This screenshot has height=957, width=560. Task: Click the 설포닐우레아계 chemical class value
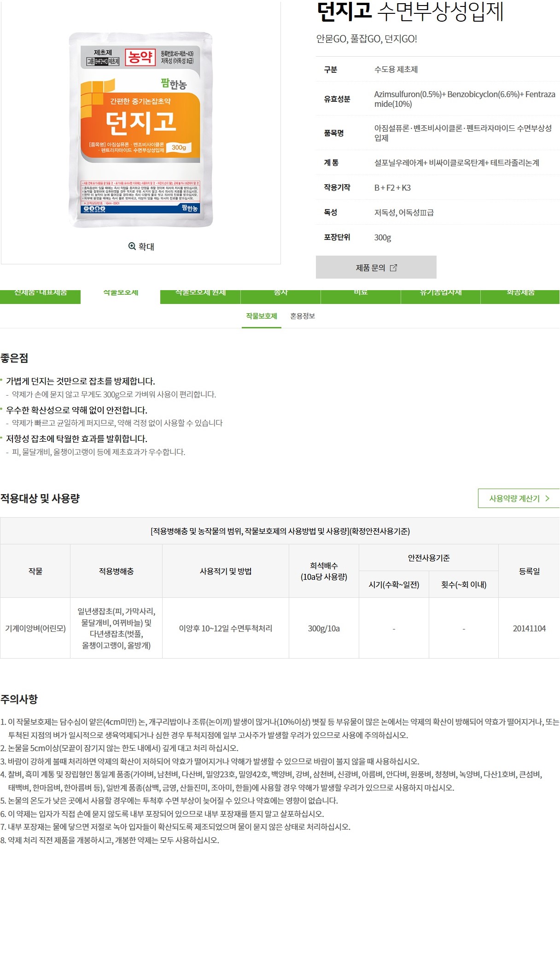pyautogui.click(x=457, y=163)
